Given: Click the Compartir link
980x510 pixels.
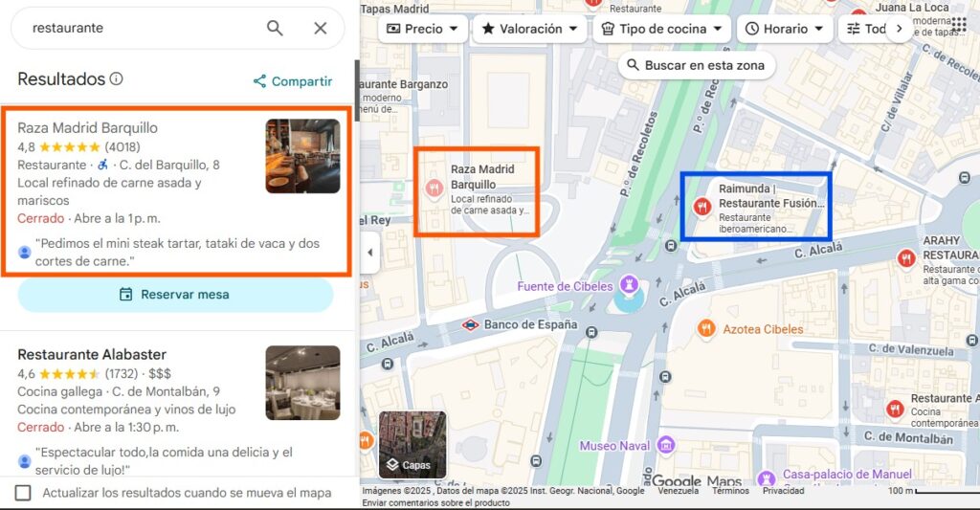Looking at the screenshot, I should [292, 81].
